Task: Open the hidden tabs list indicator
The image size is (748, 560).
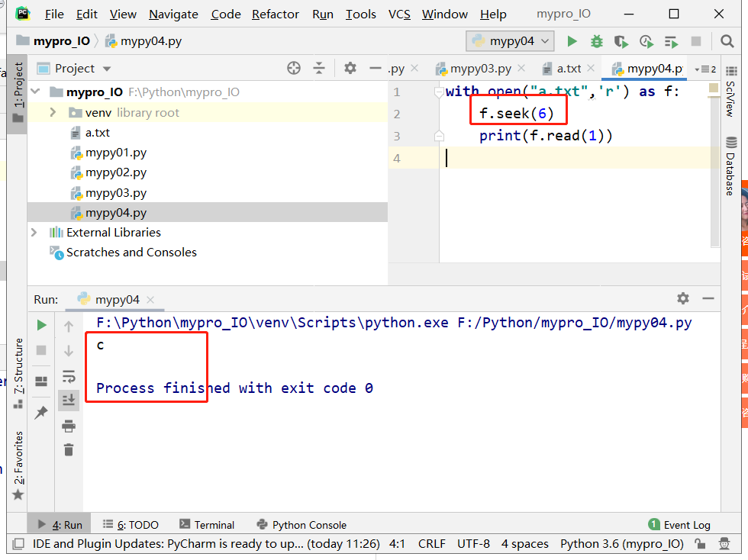Action: 705,69
